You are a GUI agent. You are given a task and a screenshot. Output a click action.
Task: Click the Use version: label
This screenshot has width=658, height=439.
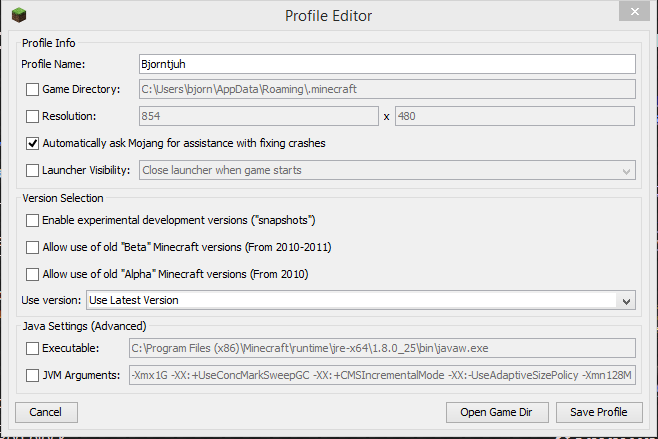(51, 301)
